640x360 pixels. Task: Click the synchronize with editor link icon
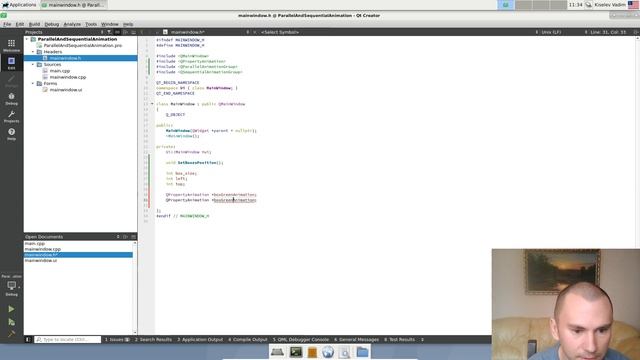117,32
